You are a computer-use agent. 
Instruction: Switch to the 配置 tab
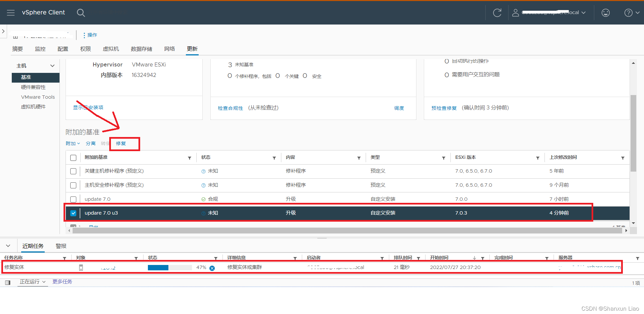pos(63,49)
